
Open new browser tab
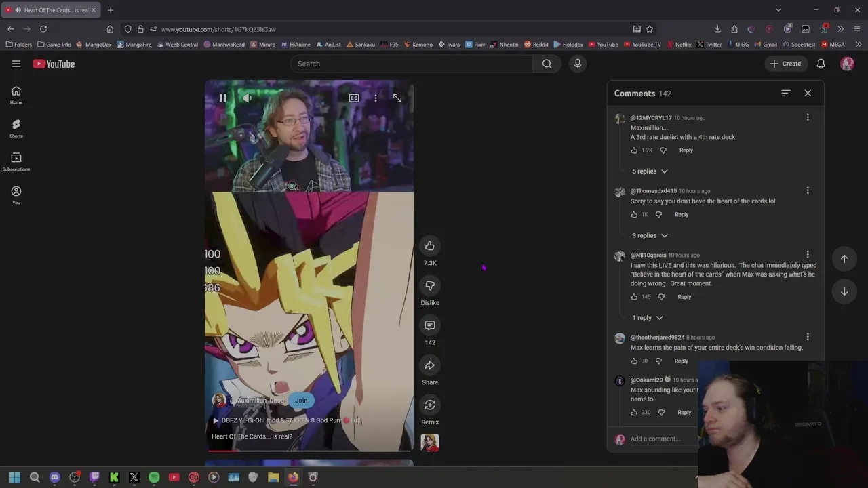point(111,10)
